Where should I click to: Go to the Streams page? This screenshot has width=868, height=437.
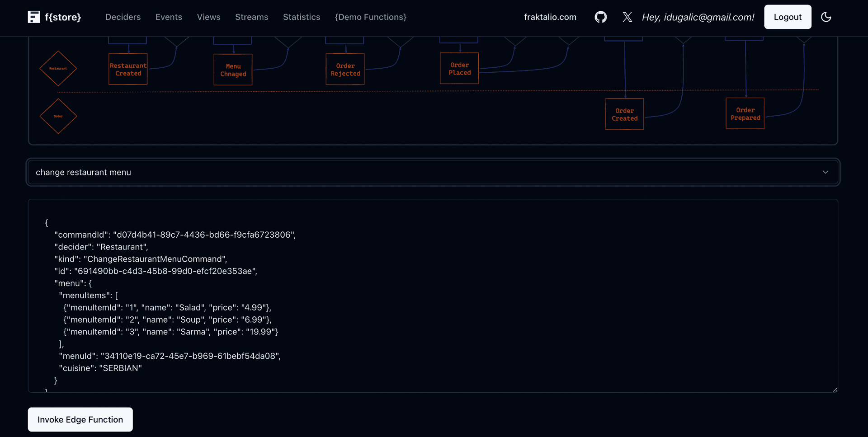(x=251, y=17)
